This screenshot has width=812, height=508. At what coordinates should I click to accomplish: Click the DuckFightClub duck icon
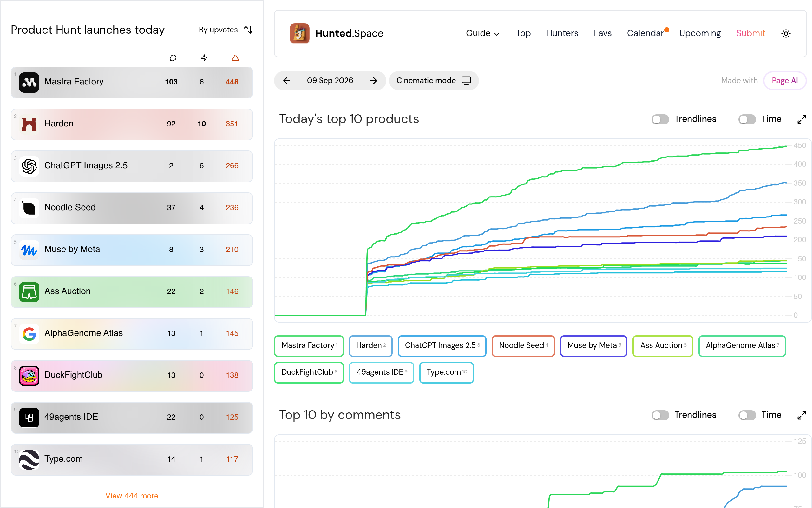[29, 376]
